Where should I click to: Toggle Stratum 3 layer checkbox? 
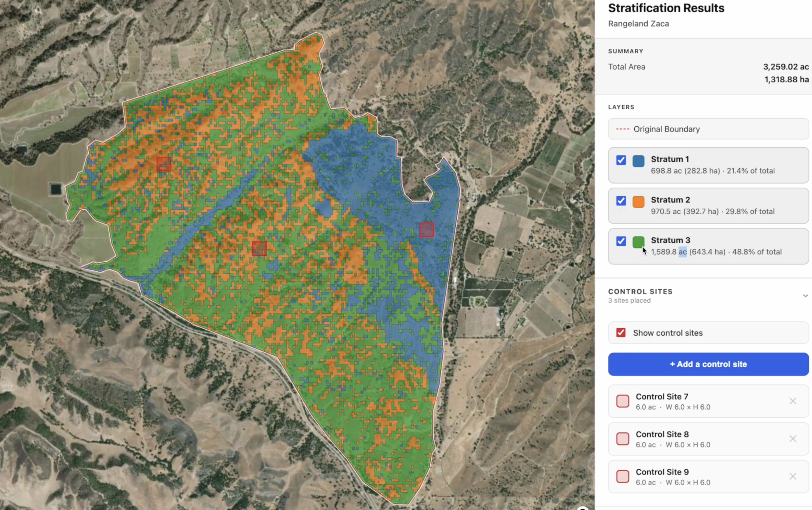coord(621,241)
